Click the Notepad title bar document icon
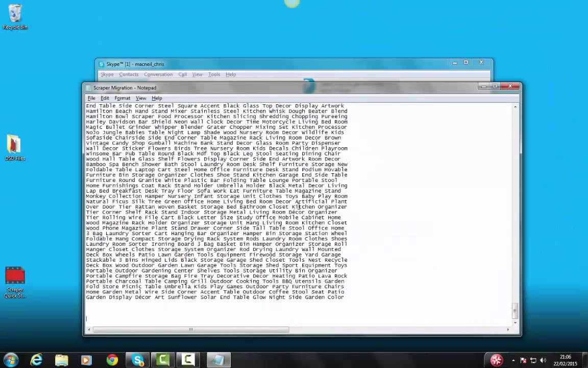The image size is (588, 368). 88,88
